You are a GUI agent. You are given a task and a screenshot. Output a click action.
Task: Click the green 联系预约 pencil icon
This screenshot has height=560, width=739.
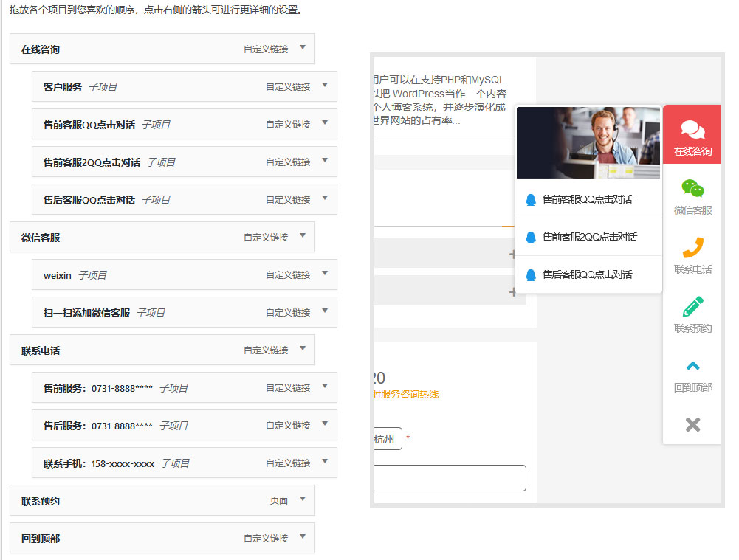tap(692, 306)
